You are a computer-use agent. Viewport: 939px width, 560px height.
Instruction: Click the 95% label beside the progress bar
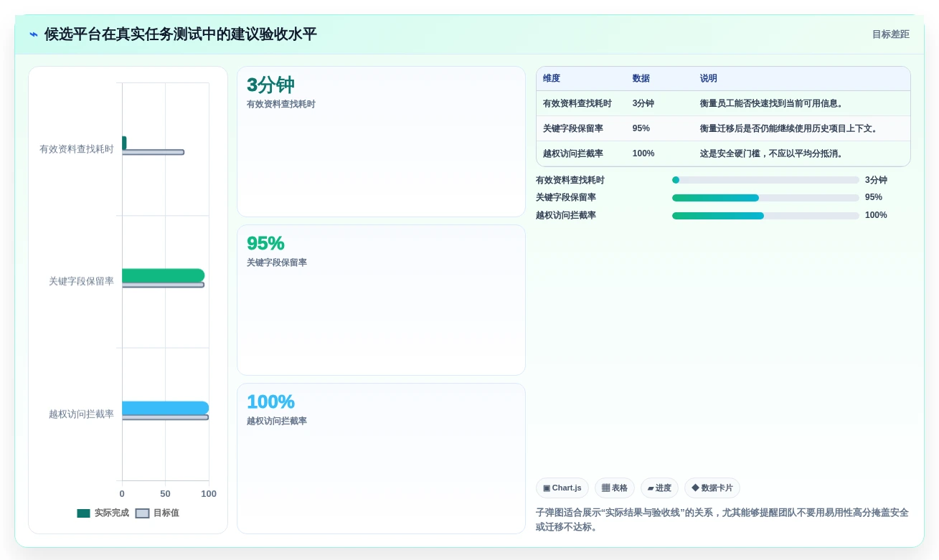point(874,198)
